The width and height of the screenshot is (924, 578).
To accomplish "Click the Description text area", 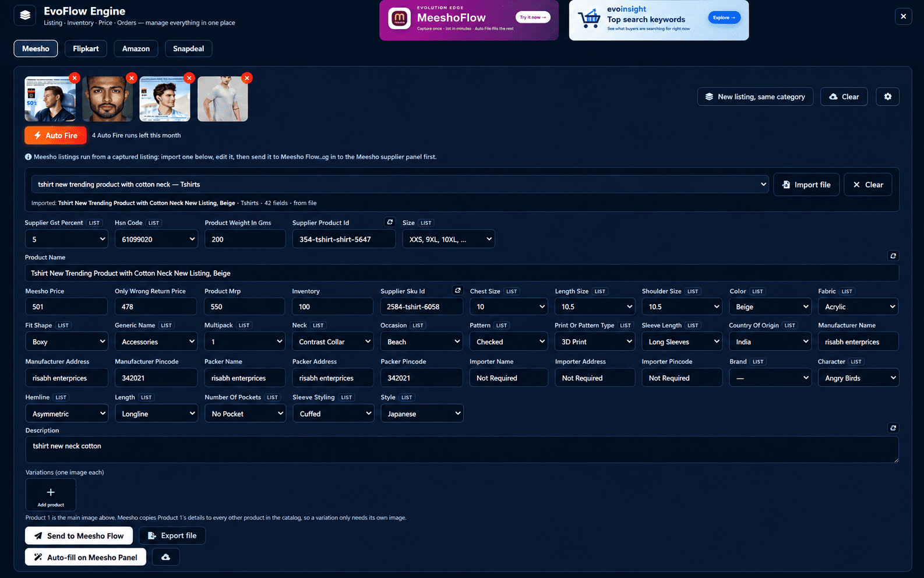I will click(461, 450).
